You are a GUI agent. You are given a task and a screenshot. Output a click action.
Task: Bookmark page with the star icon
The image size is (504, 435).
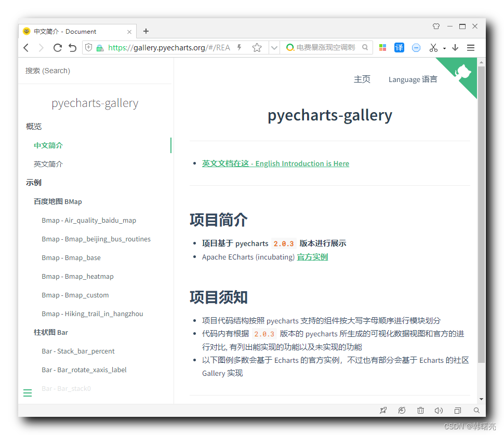click(x=257, y=48)
